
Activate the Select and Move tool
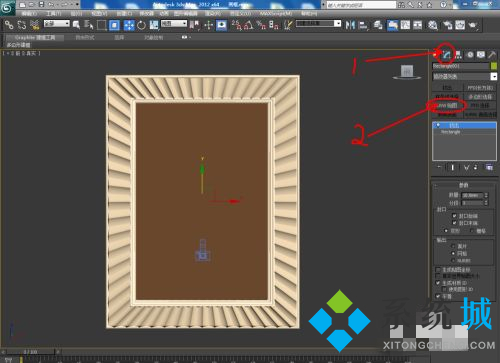(x=129, y=25)
